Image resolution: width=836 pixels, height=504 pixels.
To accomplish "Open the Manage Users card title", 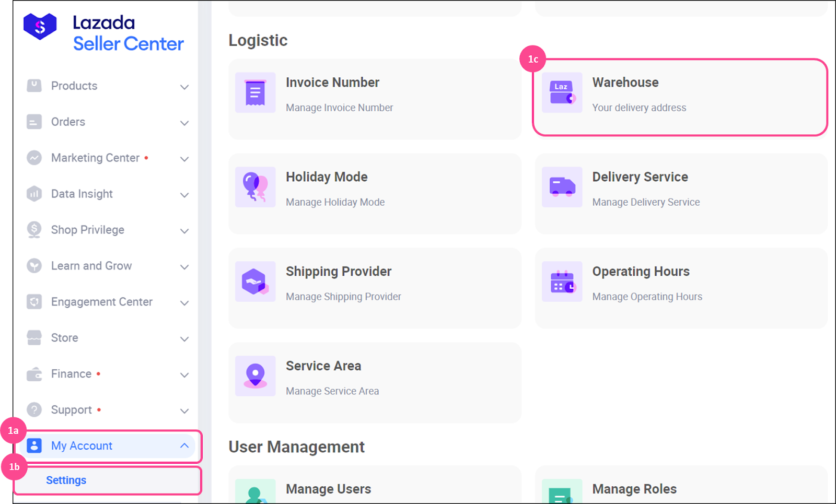I will 328,489.
